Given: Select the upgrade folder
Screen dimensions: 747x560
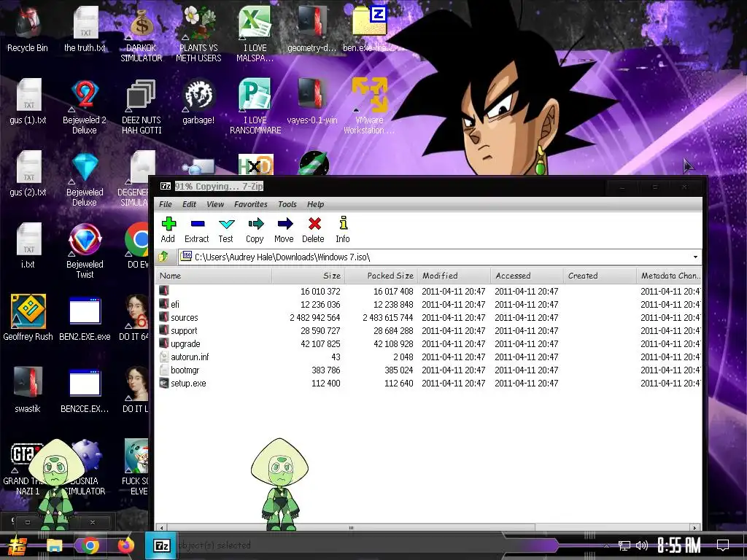Looking at the screenshot, I should click(185, 344).
